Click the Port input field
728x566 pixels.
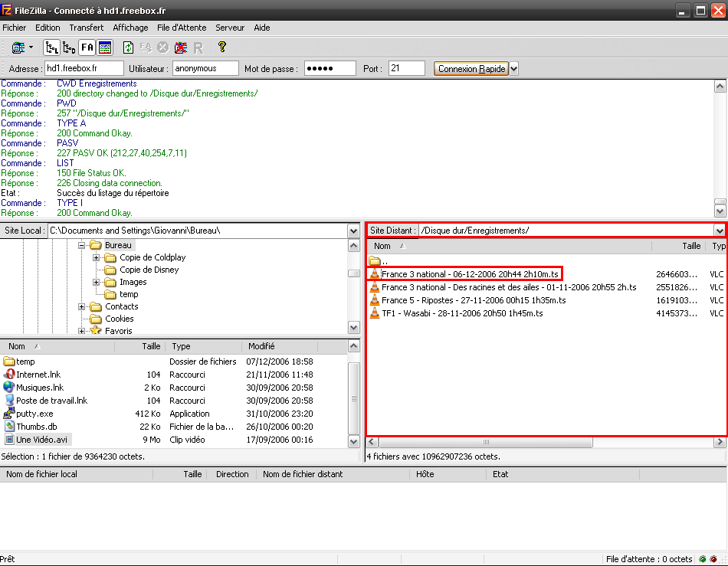(407, 68)
